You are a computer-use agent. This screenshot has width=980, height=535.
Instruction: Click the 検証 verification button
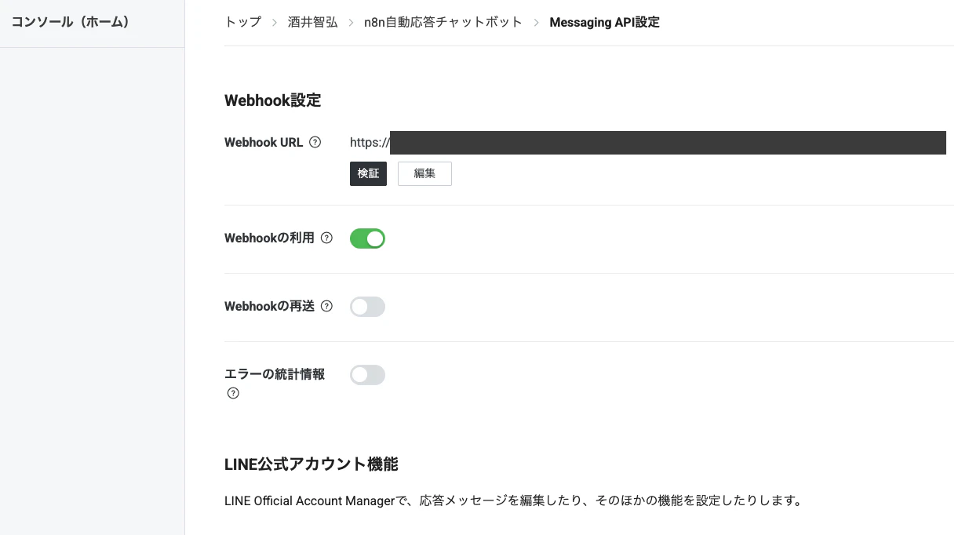click(368, 173)
